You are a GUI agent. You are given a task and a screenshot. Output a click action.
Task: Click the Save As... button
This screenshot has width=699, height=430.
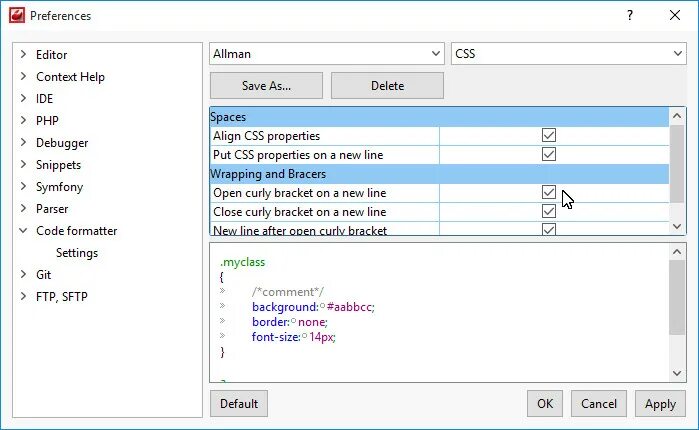click(266, 86)
